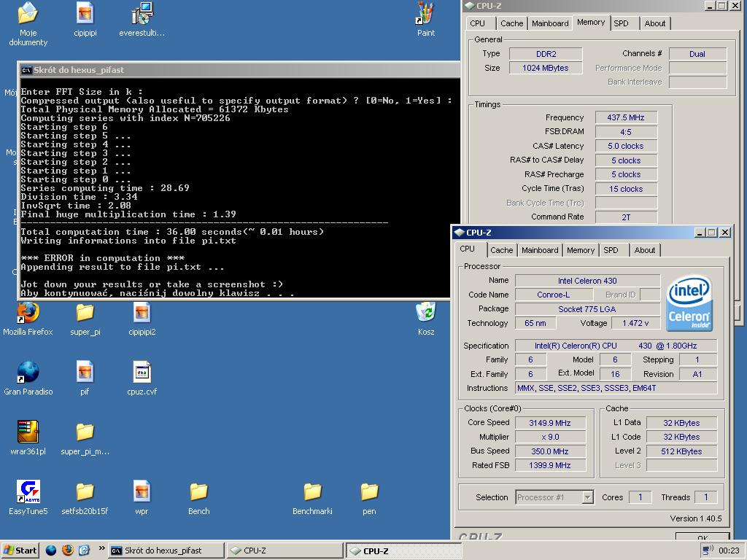This screenshot has height=560, width=747.
Task: Click the Skrót do hexus_pifast title bar
Action: click(x=239, y=70)
